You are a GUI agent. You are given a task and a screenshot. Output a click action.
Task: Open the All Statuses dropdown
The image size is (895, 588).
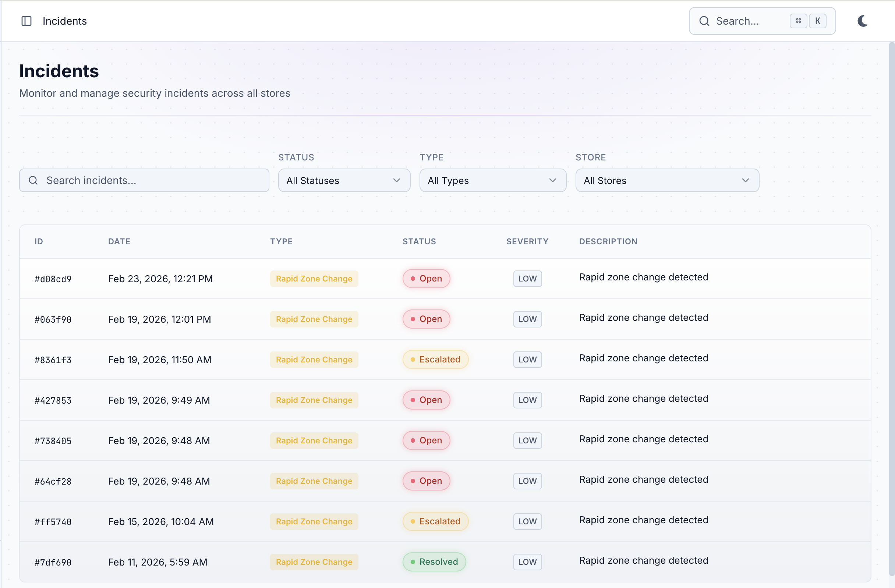[x=344, y=180]
